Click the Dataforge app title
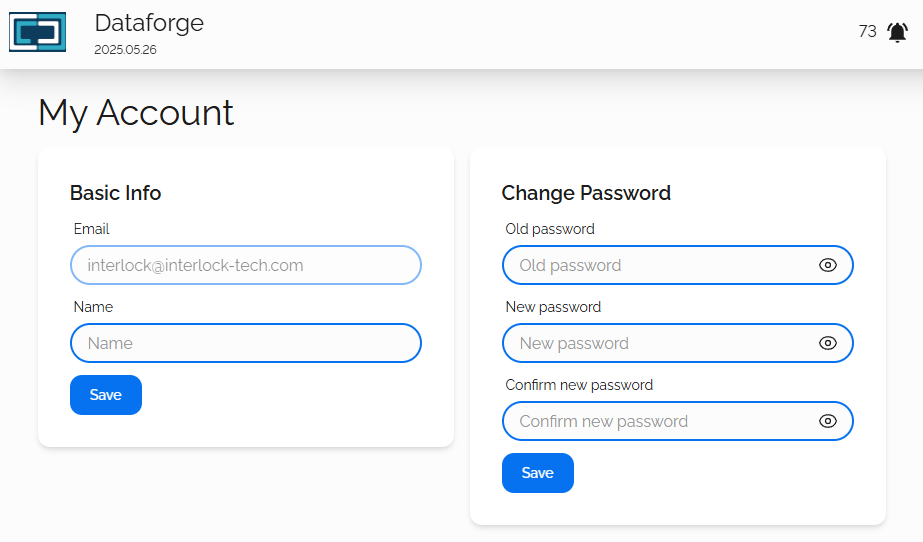Viewport: 923px width, 542px height. coord(149,23)
